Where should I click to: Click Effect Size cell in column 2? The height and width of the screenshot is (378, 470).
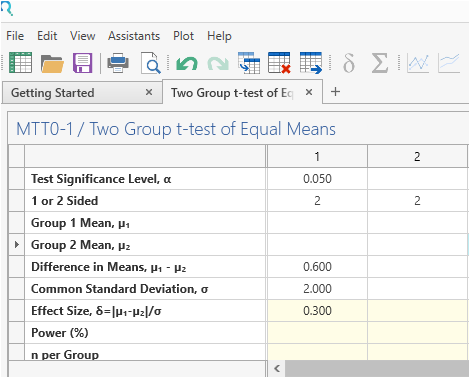[x=417, y=311]
